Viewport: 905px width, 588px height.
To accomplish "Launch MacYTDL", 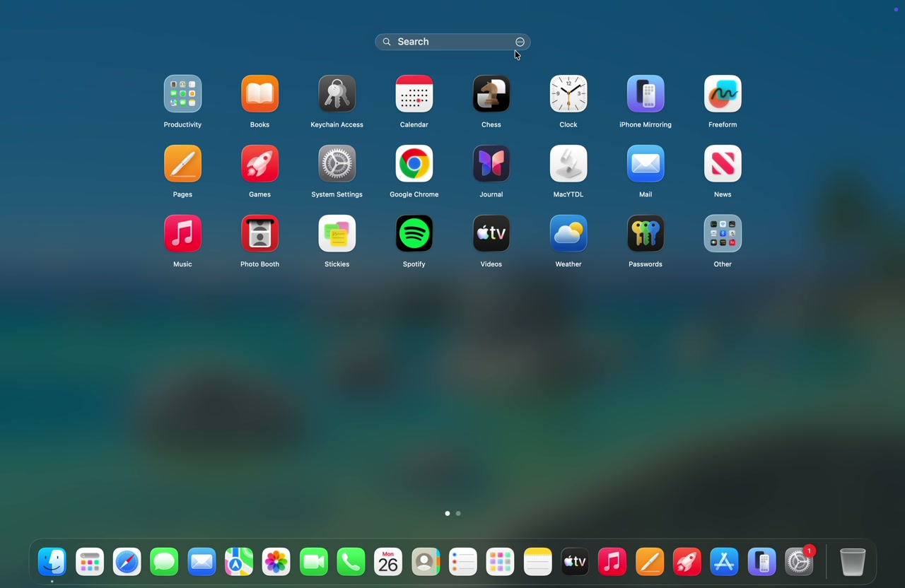I will tap(568, 164).
